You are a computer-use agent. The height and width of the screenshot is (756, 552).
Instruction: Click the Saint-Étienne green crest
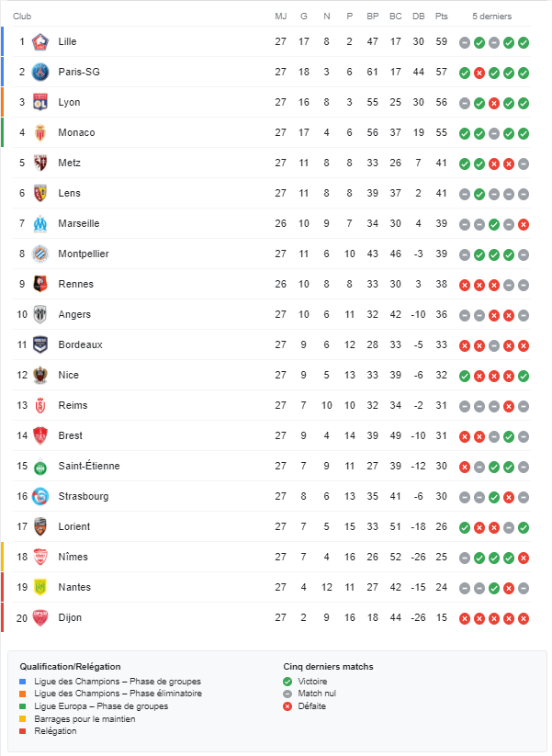40,467
